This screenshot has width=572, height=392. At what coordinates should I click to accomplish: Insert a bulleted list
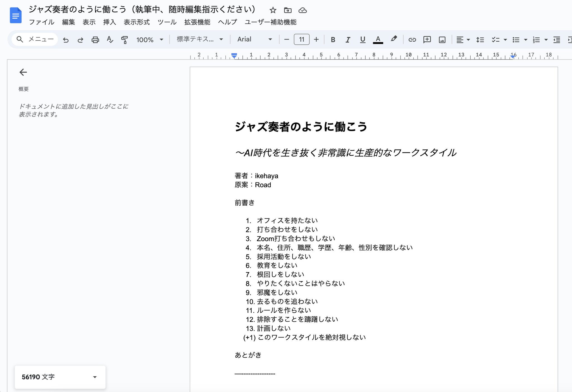point(516,40)
